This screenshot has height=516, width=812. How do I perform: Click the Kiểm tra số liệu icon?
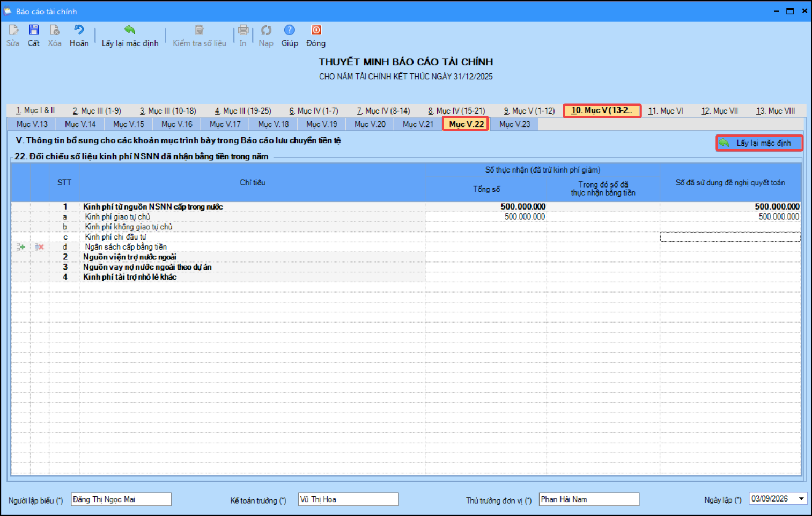click(x=200, y=31)
